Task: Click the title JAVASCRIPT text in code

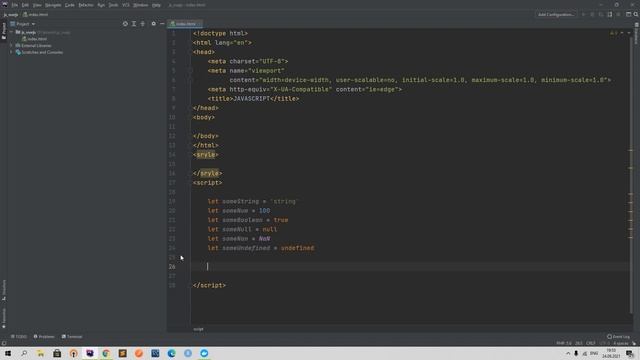Action: 251,99
